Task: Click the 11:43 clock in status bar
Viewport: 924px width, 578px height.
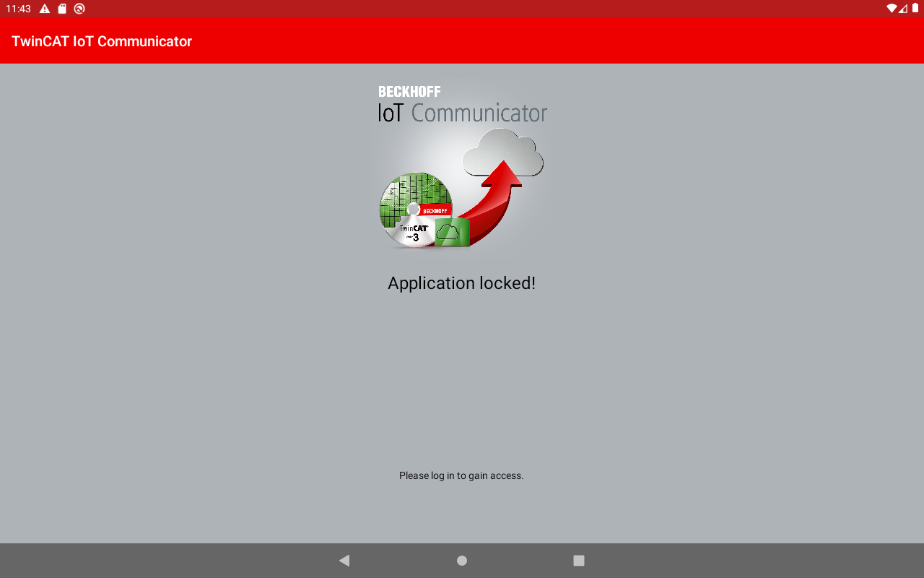Action: coord(18,9)
